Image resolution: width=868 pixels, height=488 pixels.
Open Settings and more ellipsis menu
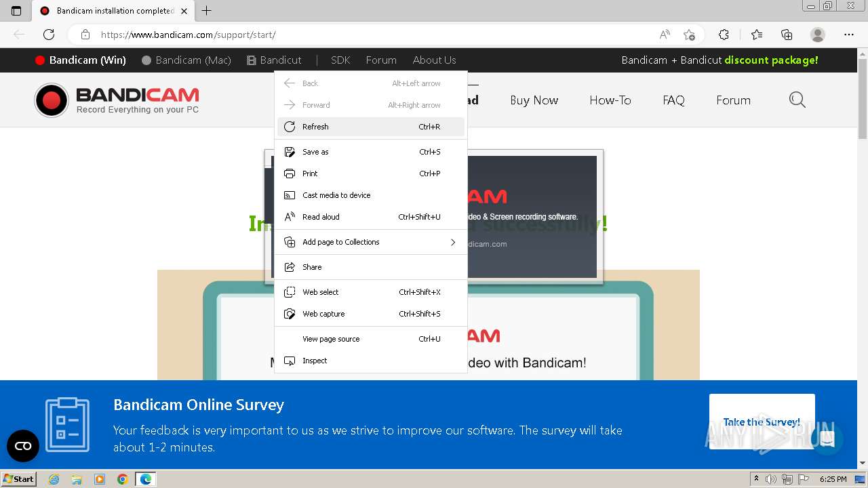[849, 35]
